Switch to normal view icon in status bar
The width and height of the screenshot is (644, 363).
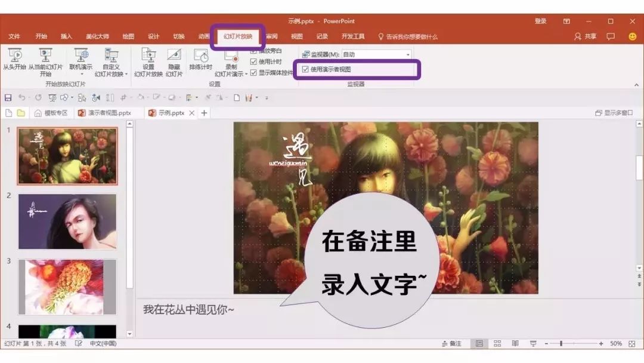(x=479, y=344)
